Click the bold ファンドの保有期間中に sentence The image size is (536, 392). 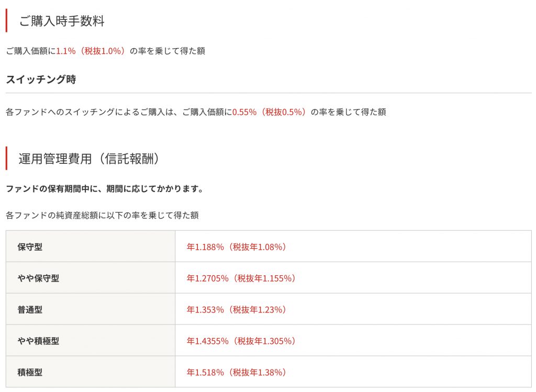click(x=104, y=188)
